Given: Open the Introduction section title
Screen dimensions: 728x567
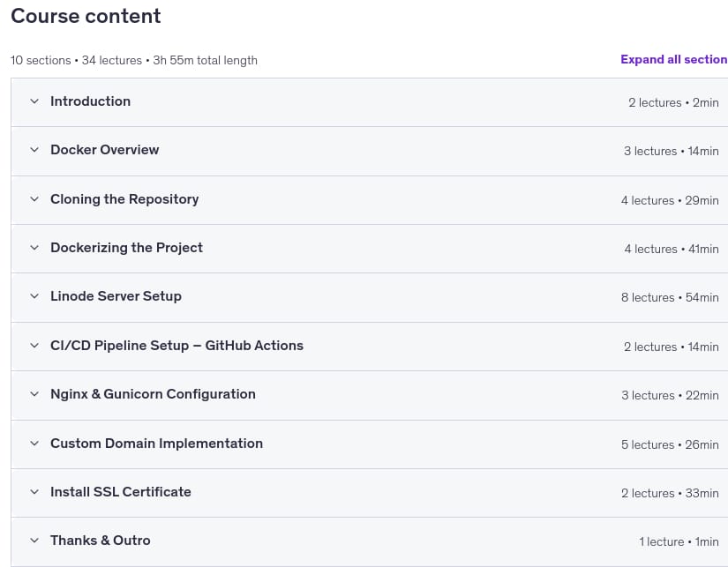Looking at the screenshot, I should click(91, 101).
